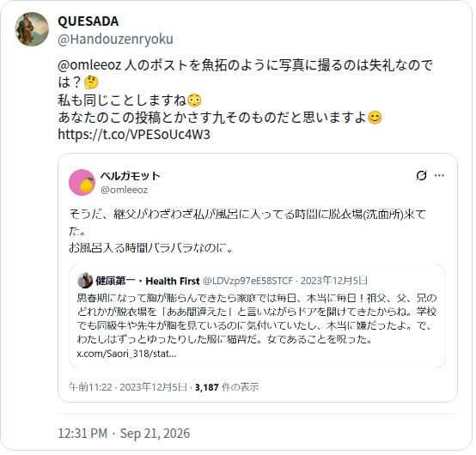Open the 健康第一・Health First author name
The width and height of the screenshot is (476, 455).
click(148, 281)
